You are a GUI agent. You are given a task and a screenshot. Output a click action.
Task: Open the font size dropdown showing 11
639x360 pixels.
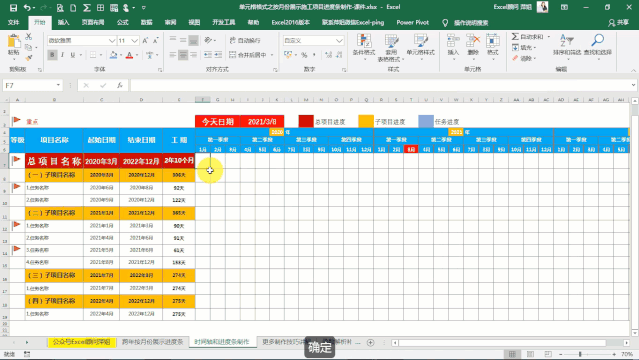point(134,41)
